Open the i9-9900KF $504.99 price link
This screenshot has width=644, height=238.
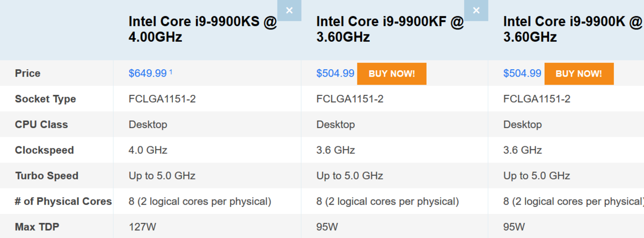(335, 73)
